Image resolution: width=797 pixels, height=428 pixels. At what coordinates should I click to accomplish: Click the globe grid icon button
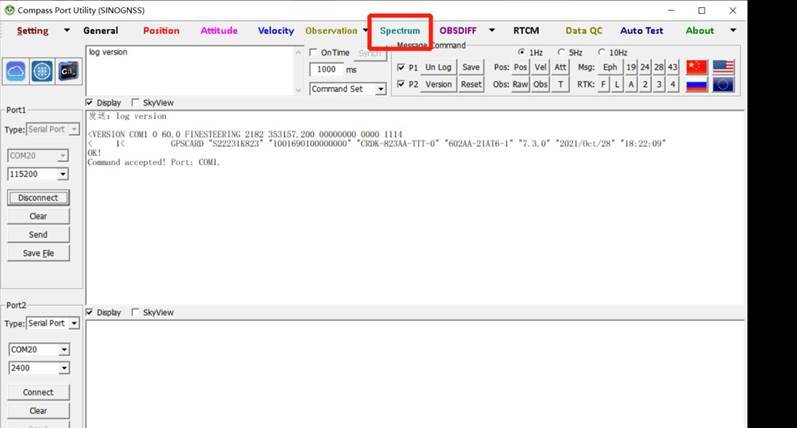click(x=42, y=71)
